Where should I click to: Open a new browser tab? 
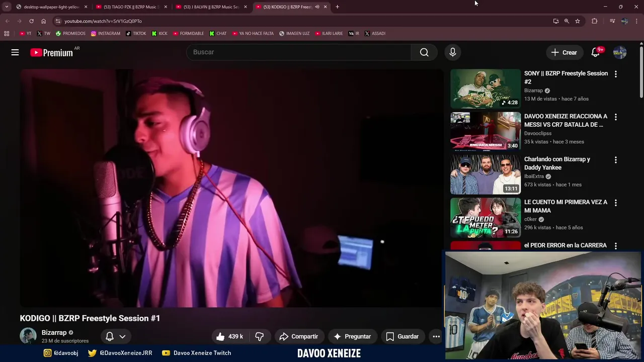pyautogui.click(x=337, y=7)
